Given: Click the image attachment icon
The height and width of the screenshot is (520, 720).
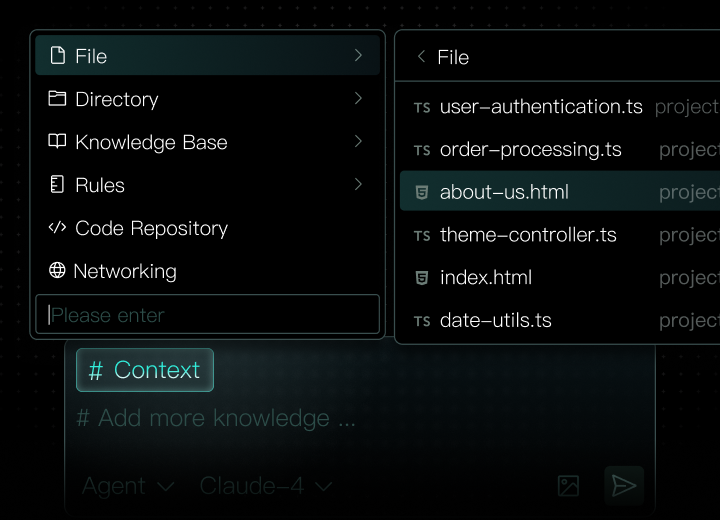Looking at the screenshot, I should click(568, 486).
